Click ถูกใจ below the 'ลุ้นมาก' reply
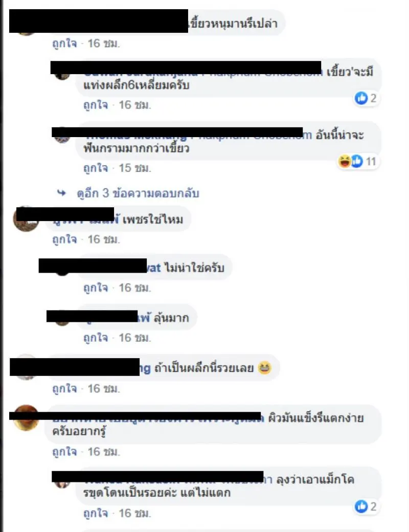The image size is (409, 532). (96, 338)
